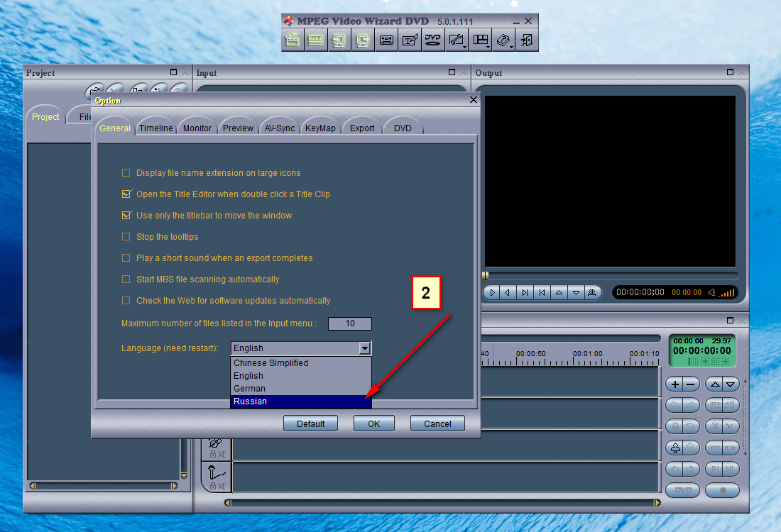Uncheck Use only the titlebar to move window
The image size is (781, 532).
126,216
